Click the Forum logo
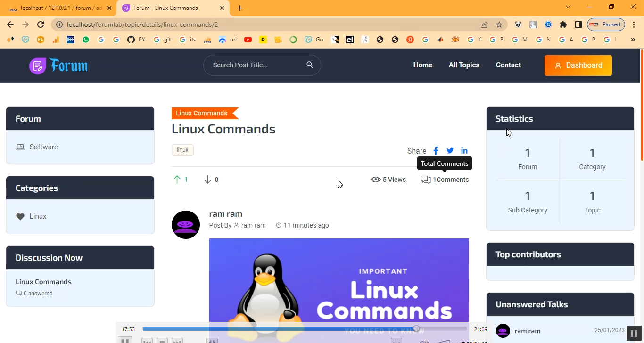Viewport: 644px width, 343px height. (58, 65)
